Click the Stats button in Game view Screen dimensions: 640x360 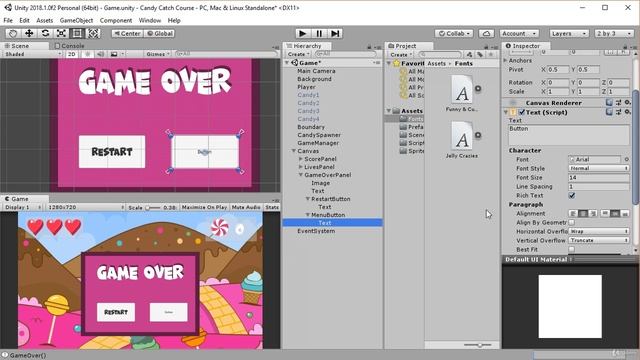(x=272, y=207)
